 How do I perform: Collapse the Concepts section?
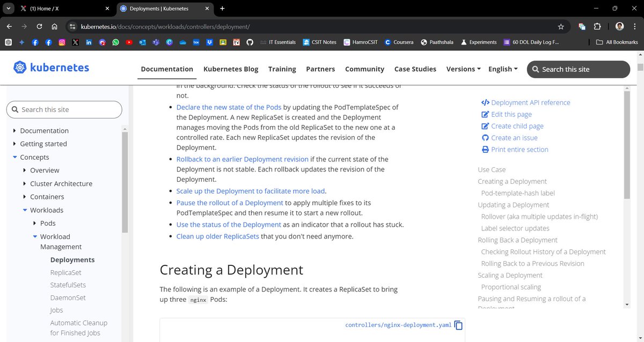(14, 157)
